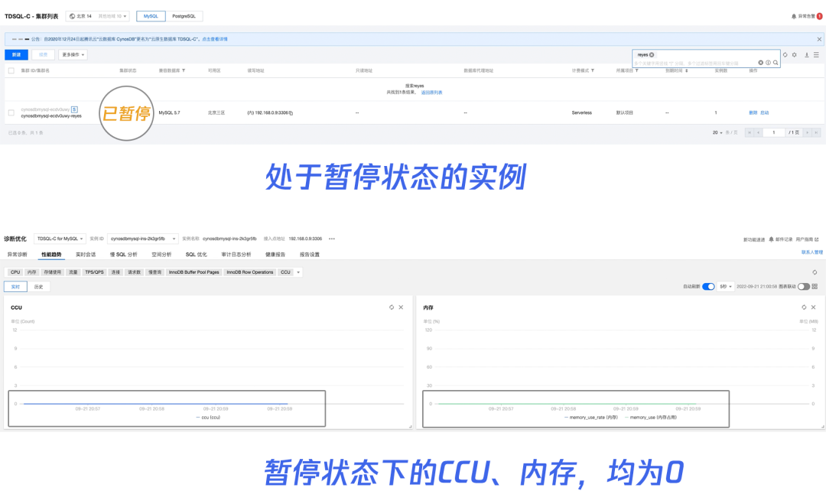Go to the last page of results
826x504 pixels.
click(x=816, y=133)
